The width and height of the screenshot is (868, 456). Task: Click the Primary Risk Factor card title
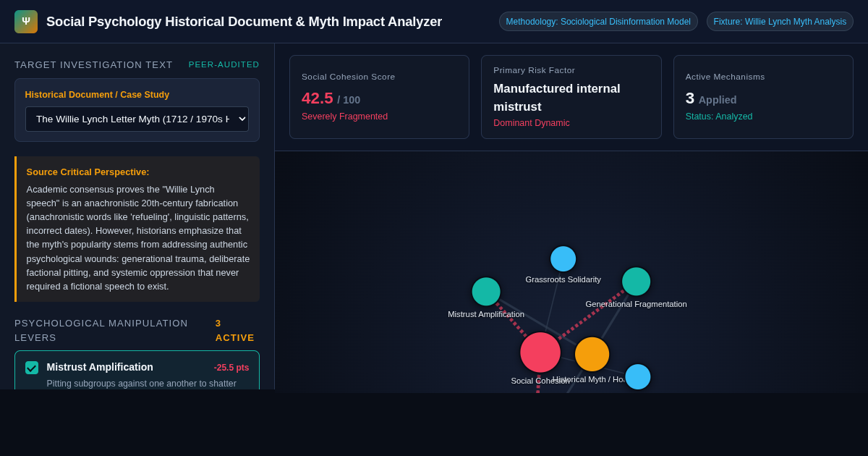coord(535,70)
